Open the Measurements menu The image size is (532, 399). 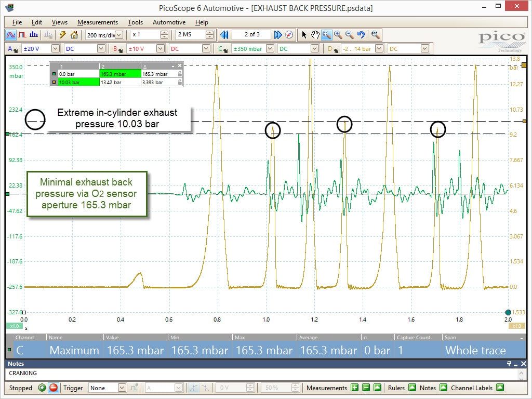97,22
